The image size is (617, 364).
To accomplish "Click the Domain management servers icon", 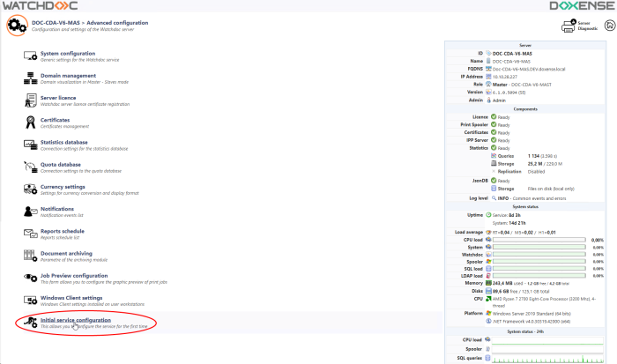I will (29, 78).
